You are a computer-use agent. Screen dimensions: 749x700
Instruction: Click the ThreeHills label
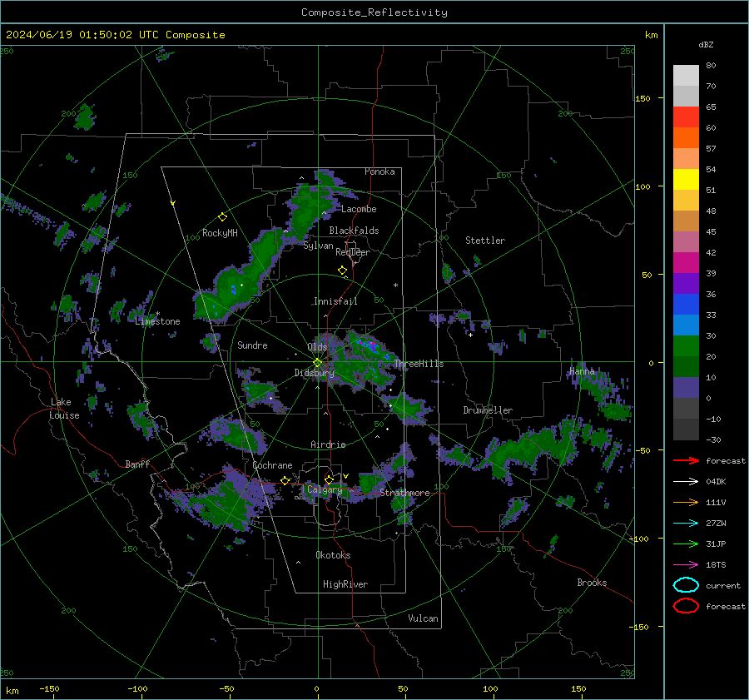click(419, 364)
